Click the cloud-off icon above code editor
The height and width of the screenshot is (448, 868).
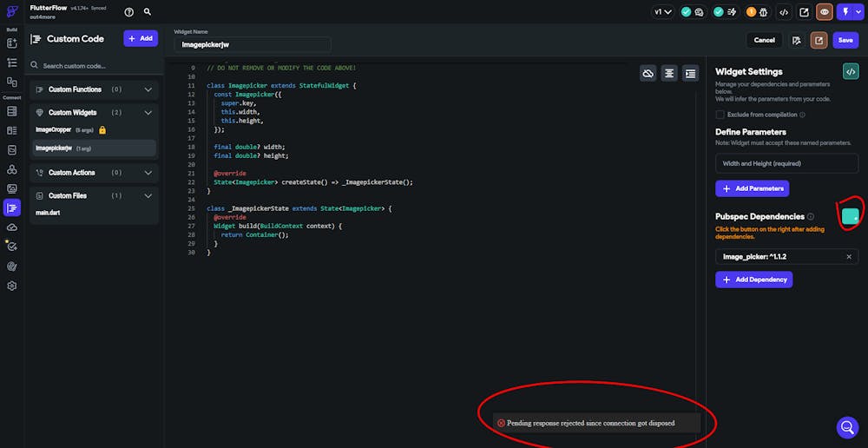tap(648, 74)
